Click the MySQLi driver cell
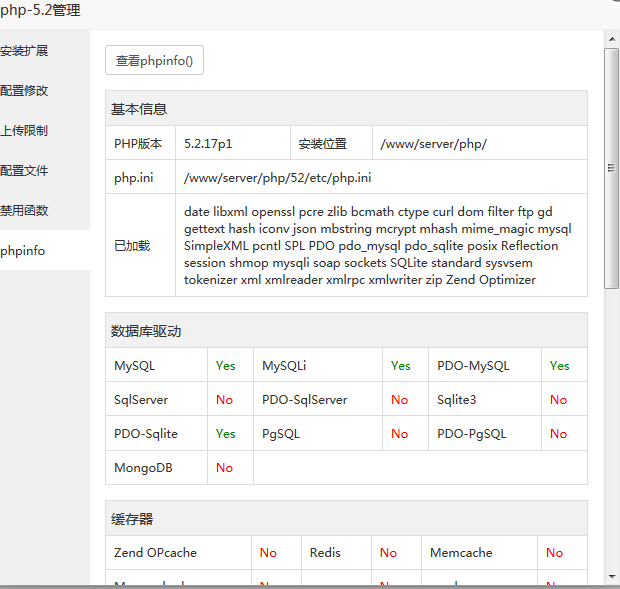The height and width of the screenshot is (589, 620). (x=318, y=365)
